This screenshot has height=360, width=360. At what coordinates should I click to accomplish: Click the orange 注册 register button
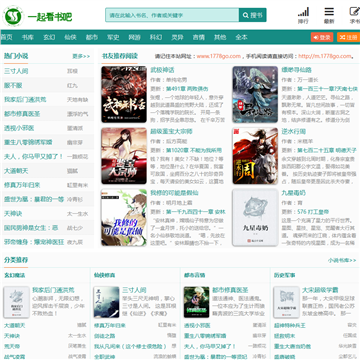pos(348,37)
